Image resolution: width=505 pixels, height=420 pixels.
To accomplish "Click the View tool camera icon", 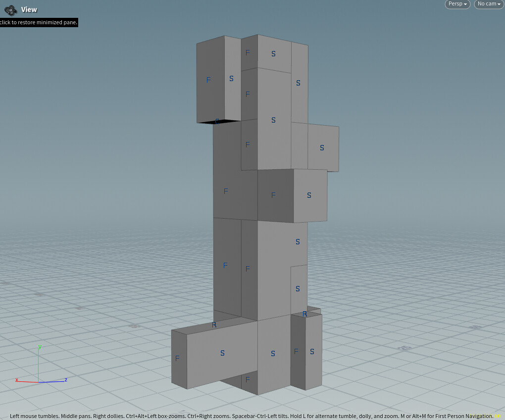I will tap(10, 10).
